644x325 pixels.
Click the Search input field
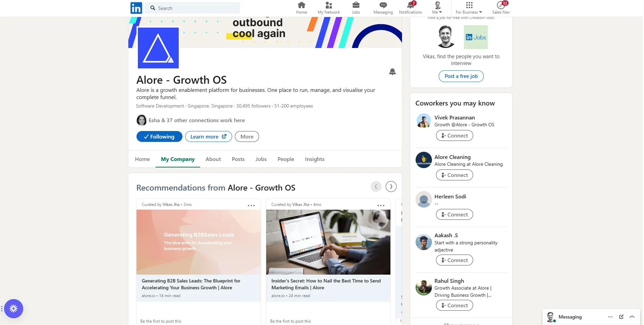tap(192, 8)
